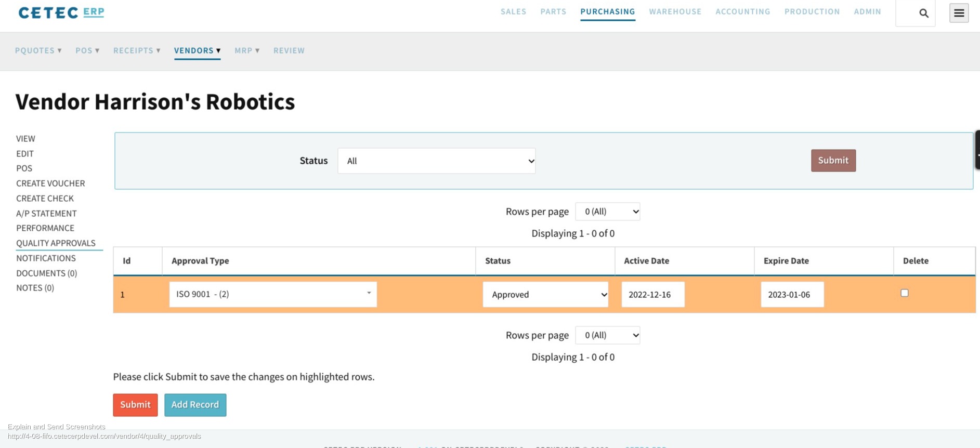Go to the ACCOUNTING module
The height and width of the screenshot is (448, 980).
[x=743, y=11]
